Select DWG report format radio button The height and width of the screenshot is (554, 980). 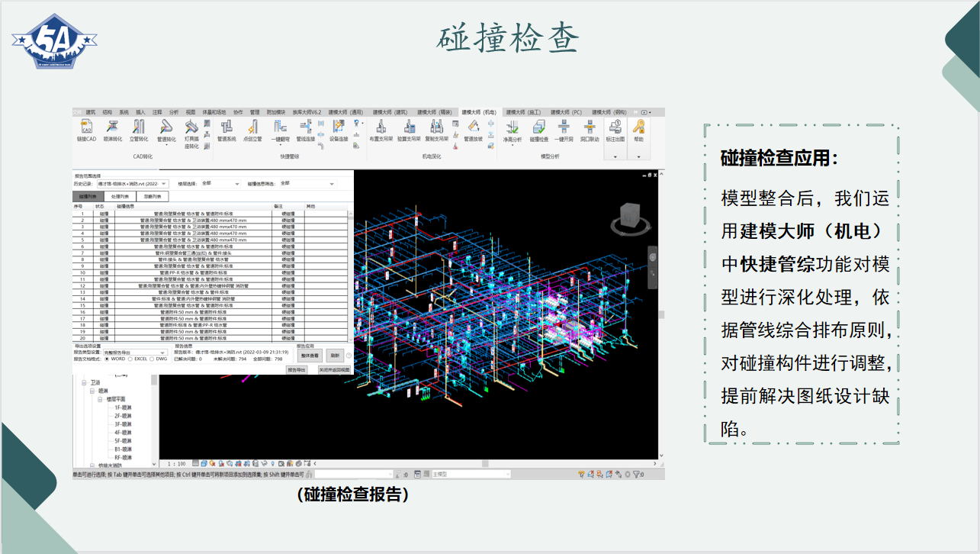coord(152,359)
